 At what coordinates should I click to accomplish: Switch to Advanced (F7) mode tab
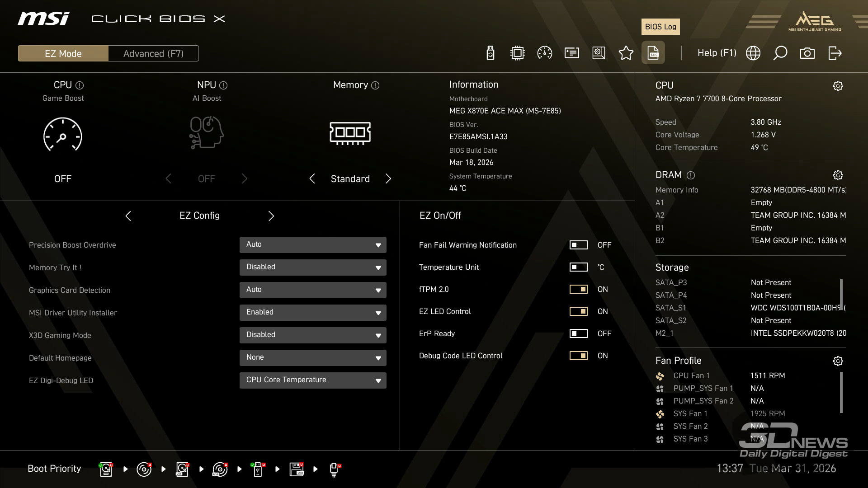point(153,53)
